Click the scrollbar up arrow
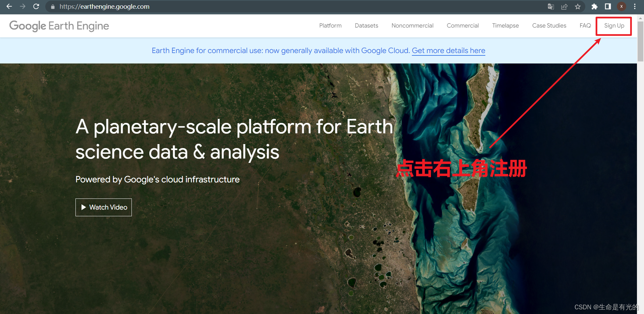Image resolution: width=644 pixels, height=314 pixels. pos(640,18)
